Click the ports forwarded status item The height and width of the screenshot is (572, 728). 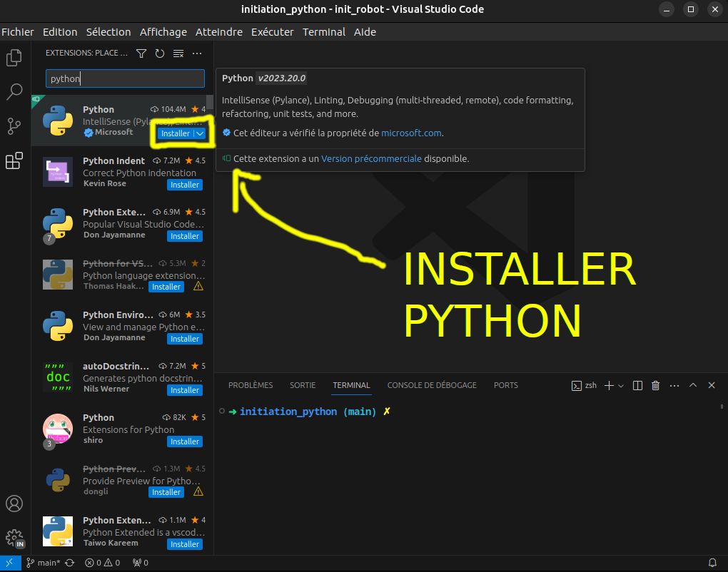click(141, 563)
